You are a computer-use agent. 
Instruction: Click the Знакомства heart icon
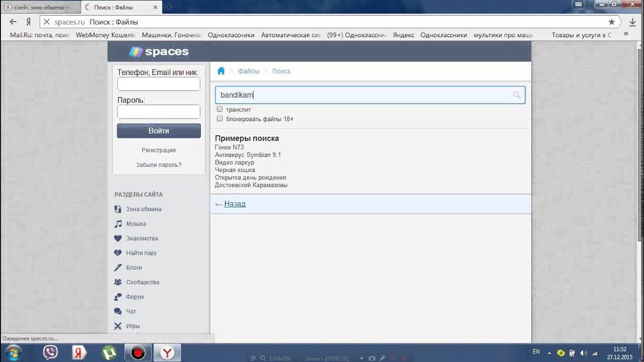118,238
